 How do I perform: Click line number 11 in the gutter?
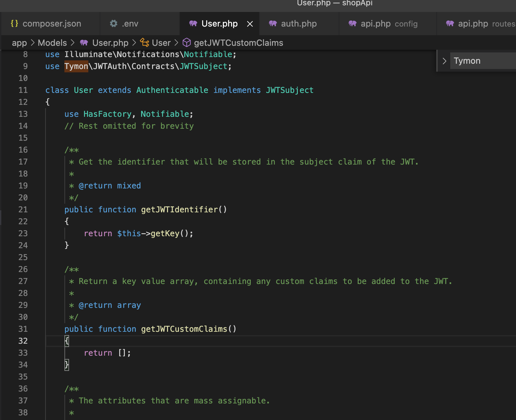point(23,90)
